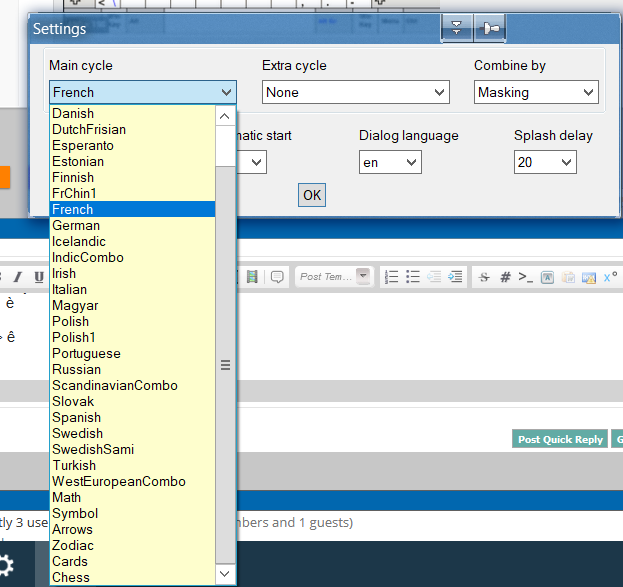Open the Splash delay dropdown
This screenshot has height=587, width=623.
click(x=545, y=162)
